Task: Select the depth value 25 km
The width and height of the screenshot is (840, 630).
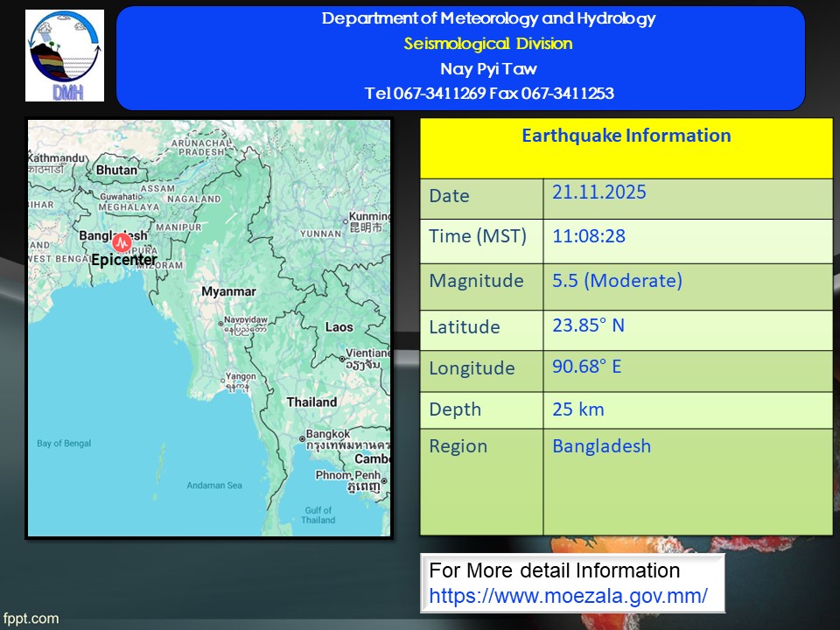Action: 578,409
